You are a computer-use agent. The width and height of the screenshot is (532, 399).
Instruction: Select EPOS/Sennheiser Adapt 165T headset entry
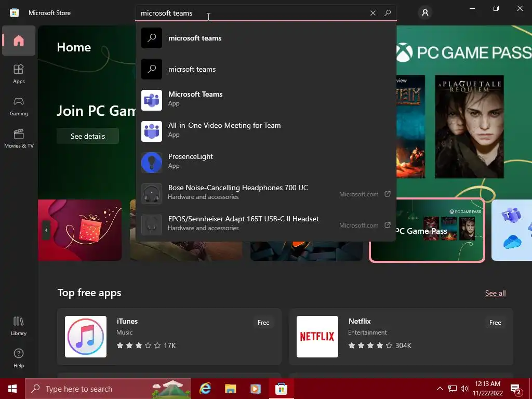click(265, 225)
